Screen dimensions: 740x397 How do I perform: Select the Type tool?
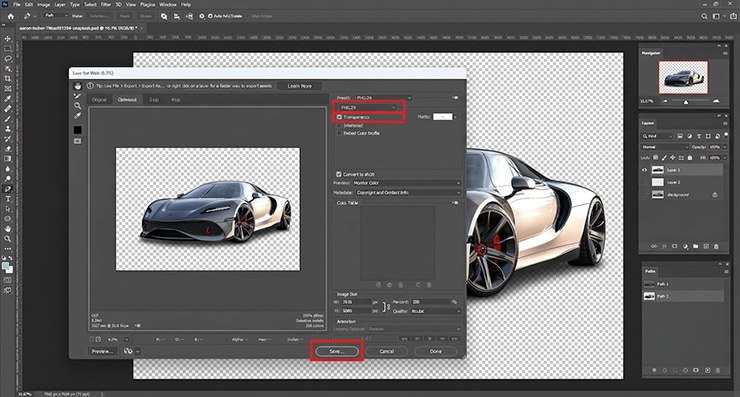pyautogui.click(x=8, y=199)
